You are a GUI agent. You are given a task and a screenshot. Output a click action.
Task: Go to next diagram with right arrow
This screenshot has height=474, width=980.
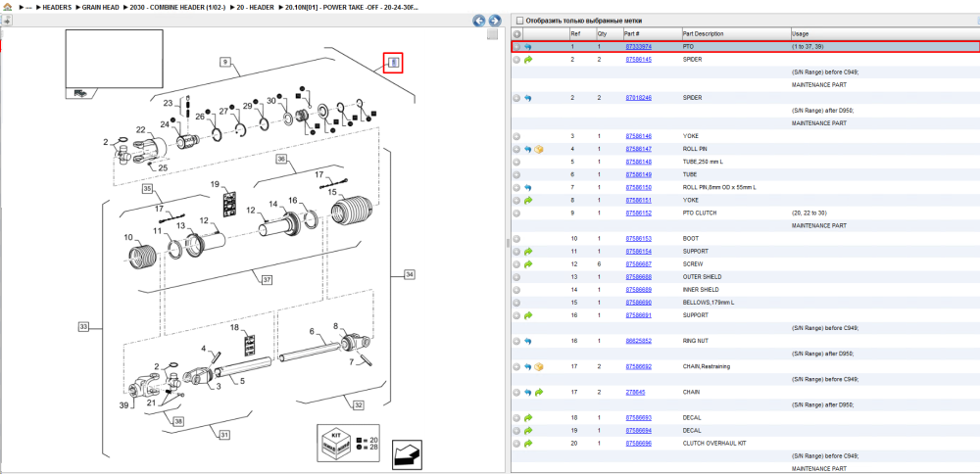[x=494, y=21]
